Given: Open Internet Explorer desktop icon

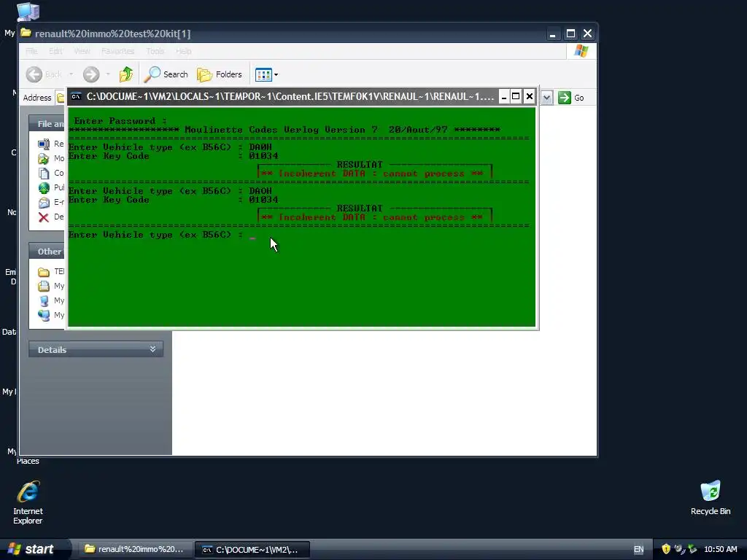Looking at the screenshot, I should 28,502.
